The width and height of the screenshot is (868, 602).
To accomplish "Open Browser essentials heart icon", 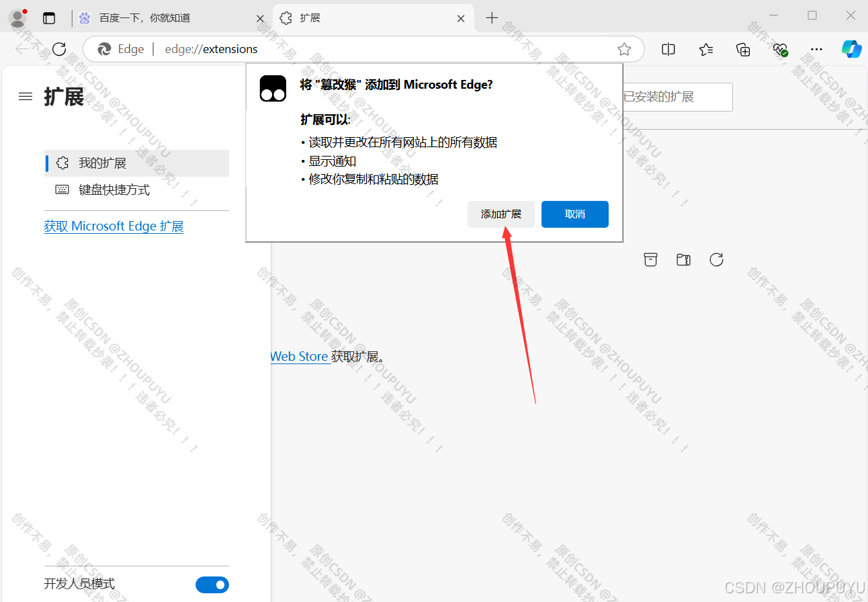I will (x=780, y=49).
